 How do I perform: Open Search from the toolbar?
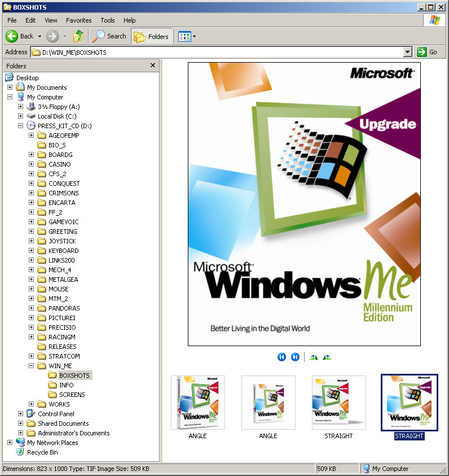[109, 36]
